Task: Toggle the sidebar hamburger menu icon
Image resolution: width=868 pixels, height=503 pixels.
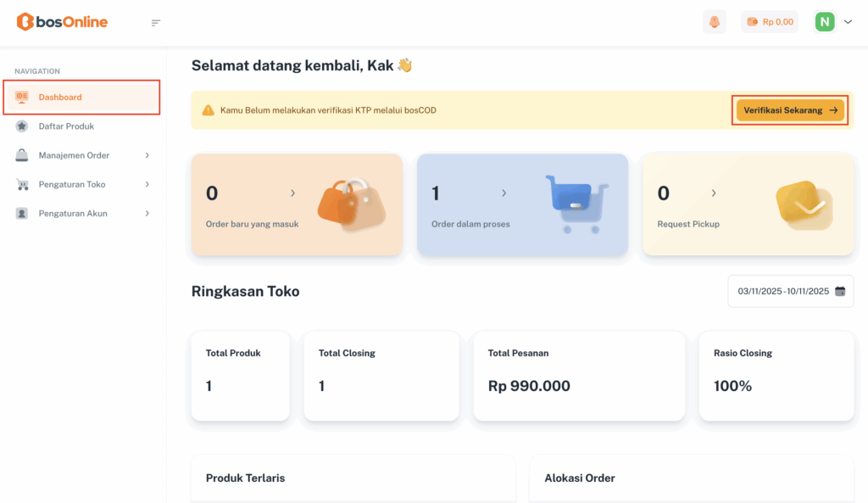Action: point(156,23)
